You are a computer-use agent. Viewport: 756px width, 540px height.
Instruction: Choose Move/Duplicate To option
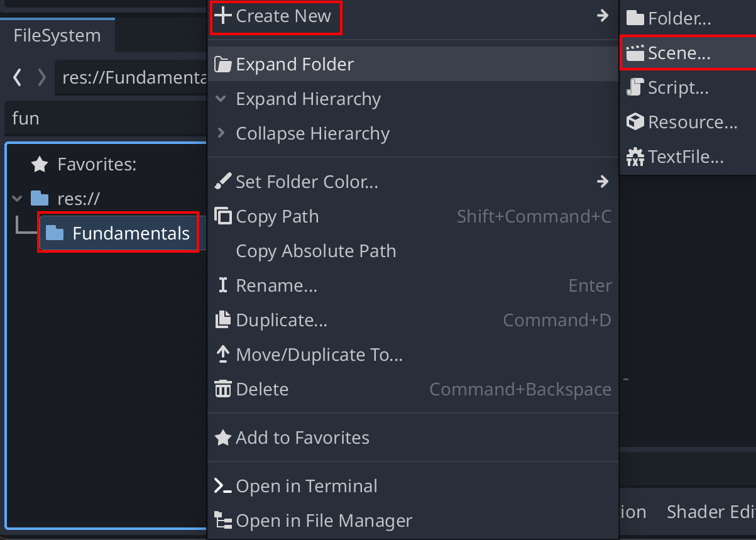[x=319, y=355]
